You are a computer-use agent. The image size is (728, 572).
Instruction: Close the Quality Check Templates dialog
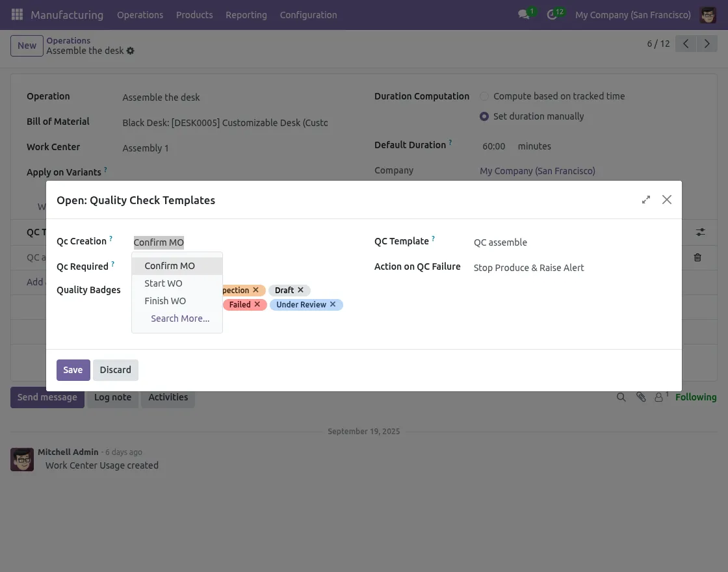(x=667, y=200)
